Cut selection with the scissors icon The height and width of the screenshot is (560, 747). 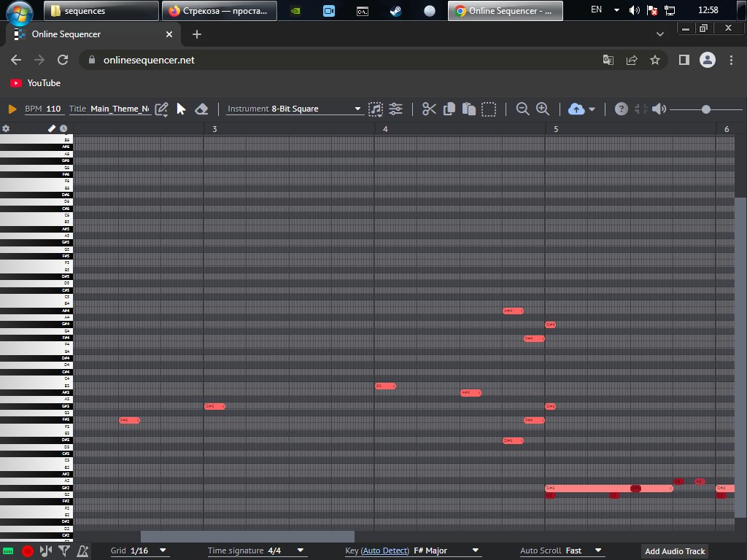click(429, 109)
